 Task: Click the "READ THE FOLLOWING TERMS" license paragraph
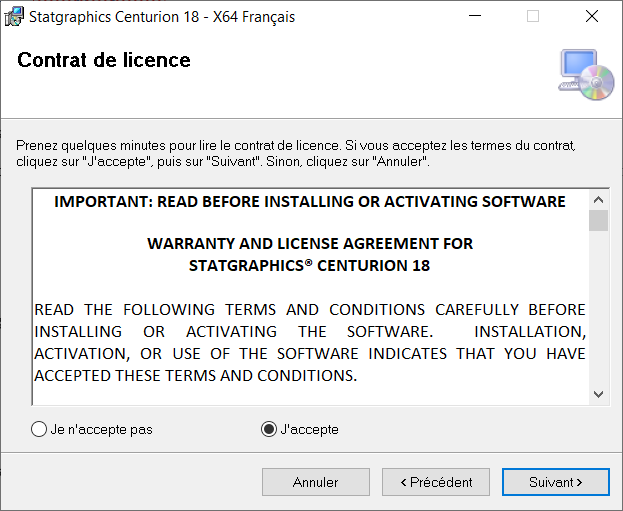point(310,342)
